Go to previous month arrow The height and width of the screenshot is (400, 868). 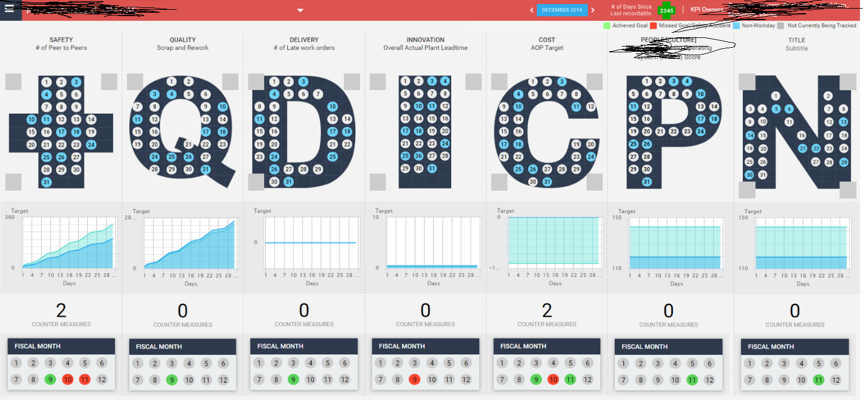[532, 10]
